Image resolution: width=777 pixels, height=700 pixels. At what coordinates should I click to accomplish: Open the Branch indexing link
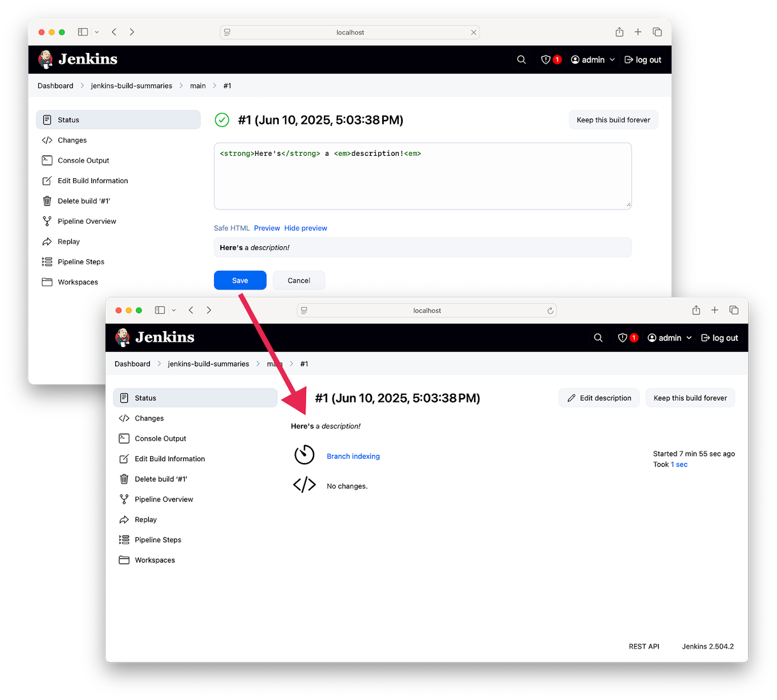pyautogui.click(x=353, y=456)
